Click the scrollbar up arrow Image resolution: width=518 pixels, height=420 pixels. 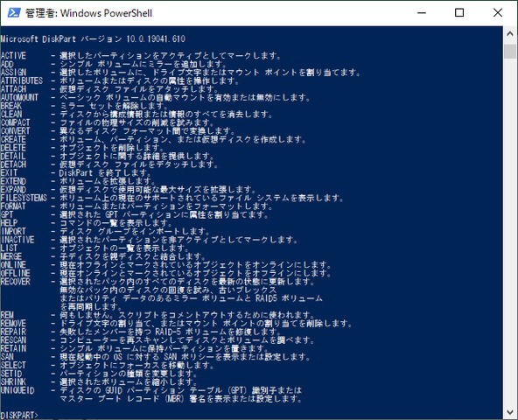pos(510,34)
